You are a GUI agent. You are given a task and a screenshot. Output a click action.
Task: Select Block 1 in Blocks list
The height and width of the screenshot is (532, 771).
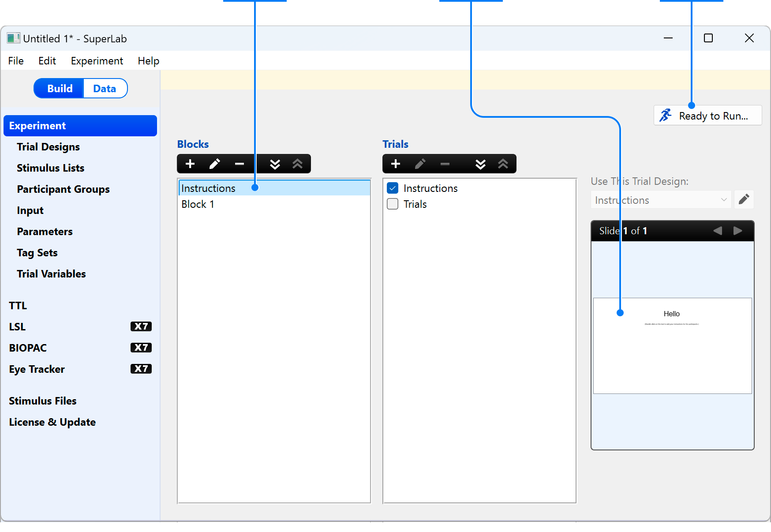tap(198, 204)
